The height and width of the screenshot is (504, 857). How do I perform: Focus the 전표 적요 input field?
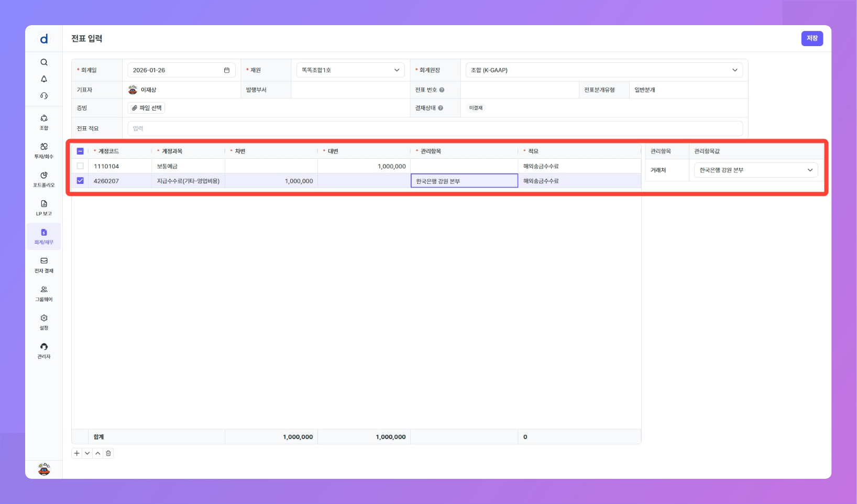click(435, 128)
